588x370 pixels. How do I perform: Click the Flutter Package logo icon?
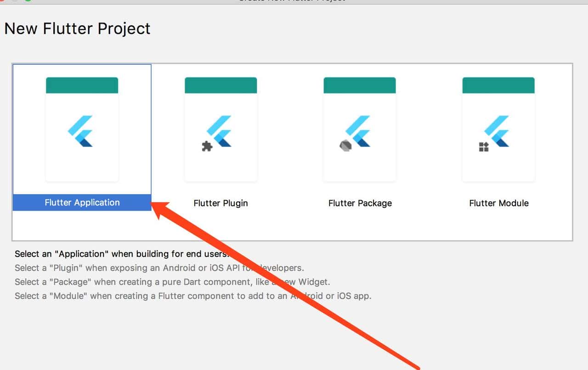[359, 131]
